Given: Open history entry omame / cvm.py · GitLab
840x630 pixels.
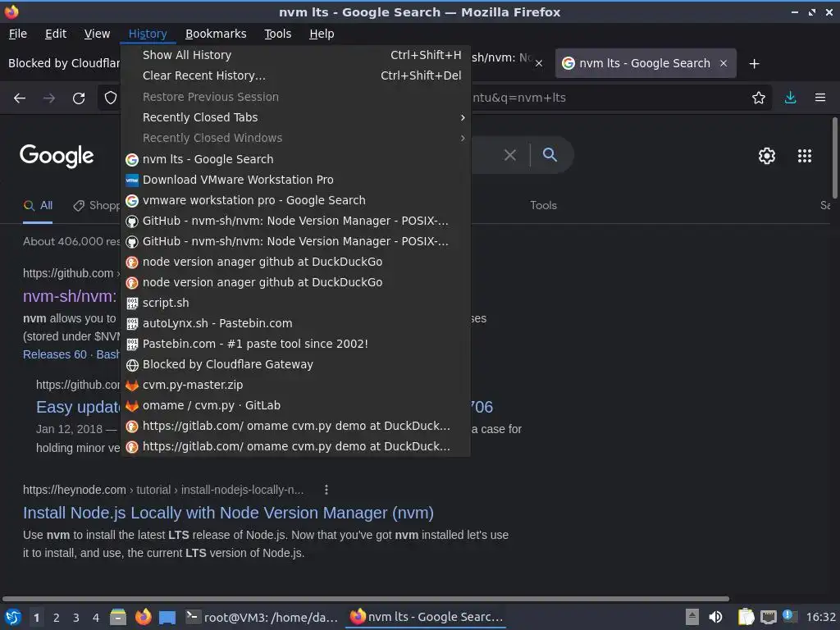Looking at the screenshot, I should (x=295, y=405).
